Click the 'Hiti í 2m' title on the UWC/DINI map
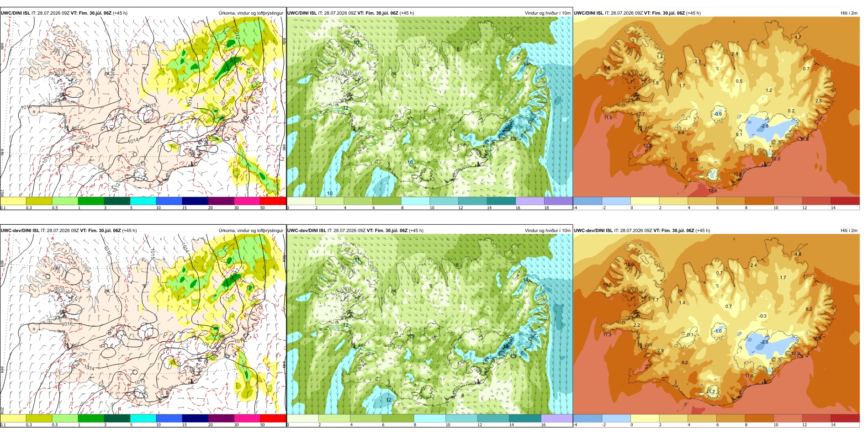Screen dimensions: 868x434 point(849,13)
